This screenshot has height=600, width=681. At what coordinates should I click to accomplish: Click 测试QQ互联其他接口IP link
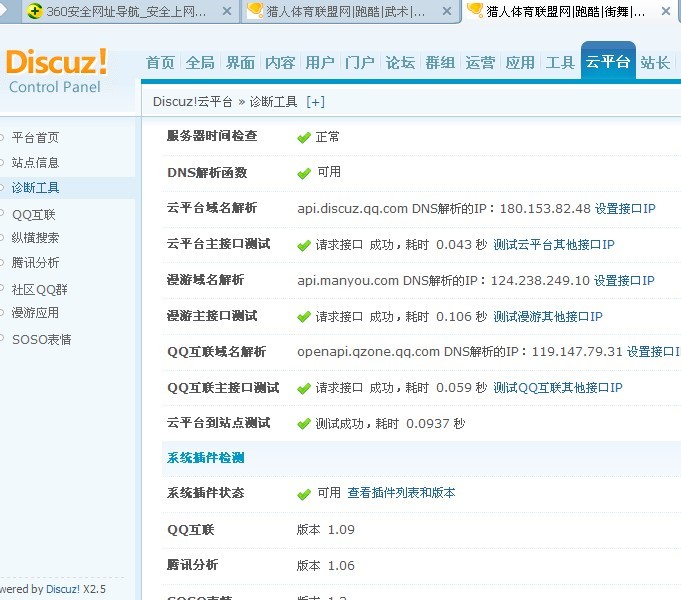click(x=558, y=388)
